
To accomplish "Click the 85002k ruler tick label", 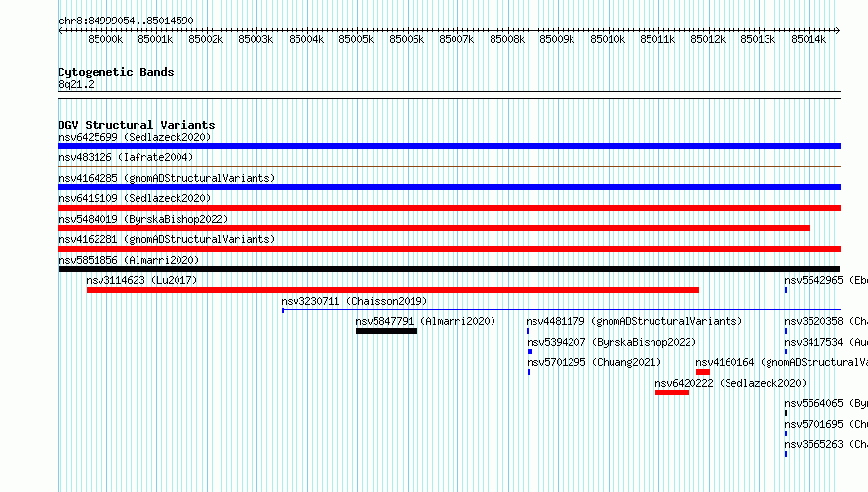I will 206,39.
